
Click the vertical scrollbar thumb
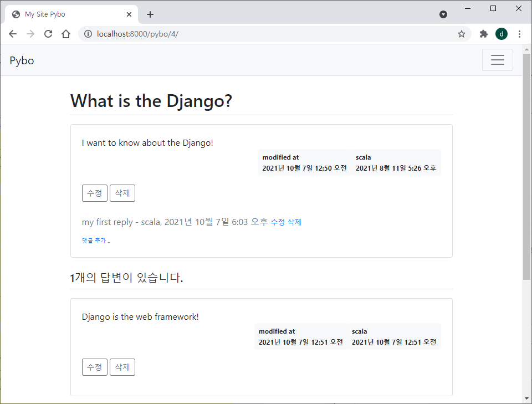[x=526, y=167]
